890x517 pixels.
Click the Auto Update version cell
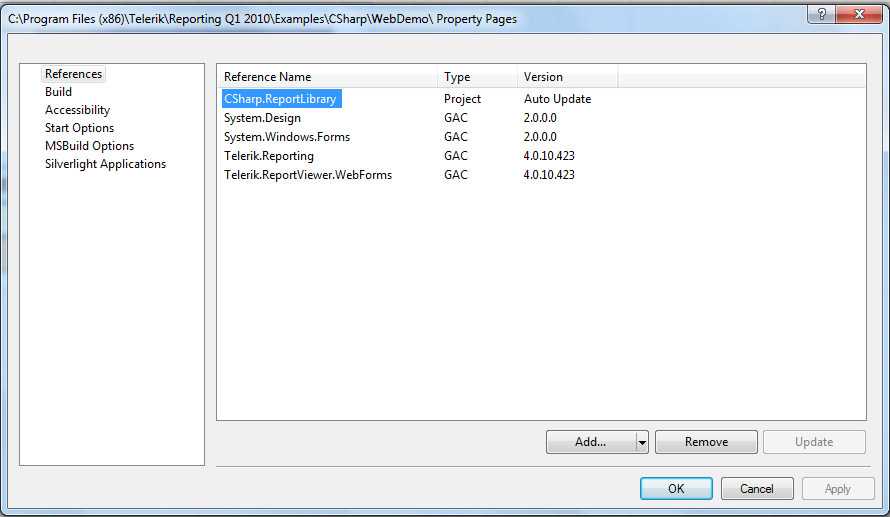click(557, 99)
